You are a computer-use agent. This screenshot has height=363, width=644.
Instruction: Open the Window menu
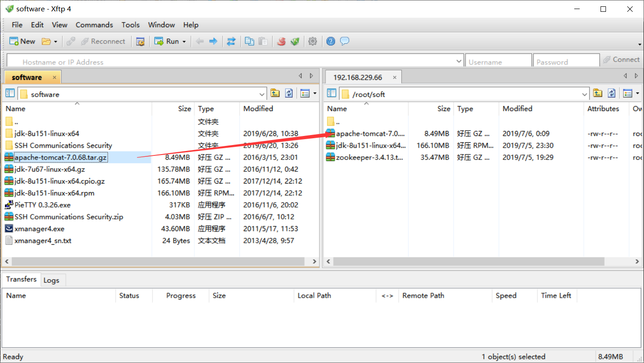click(x=162, y=25)
